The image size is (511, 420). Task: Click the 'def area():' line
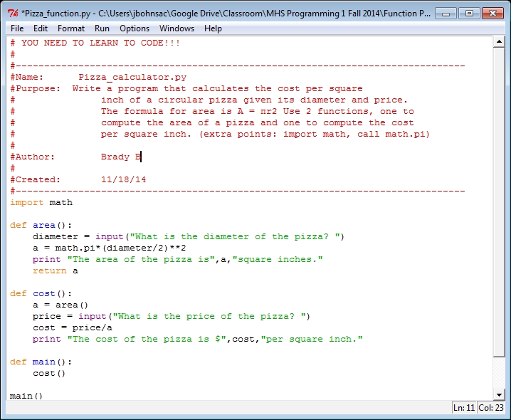pos(41,226)
